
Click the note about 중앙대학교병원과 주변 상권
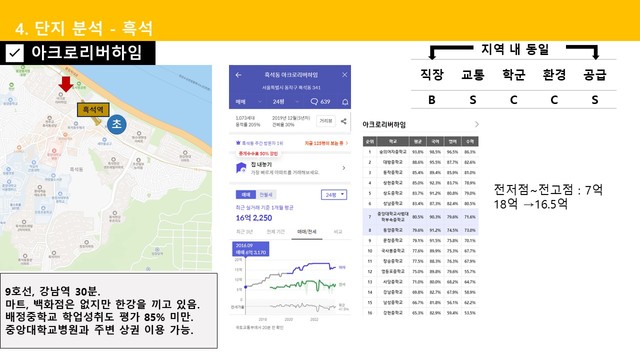(100, 329)
